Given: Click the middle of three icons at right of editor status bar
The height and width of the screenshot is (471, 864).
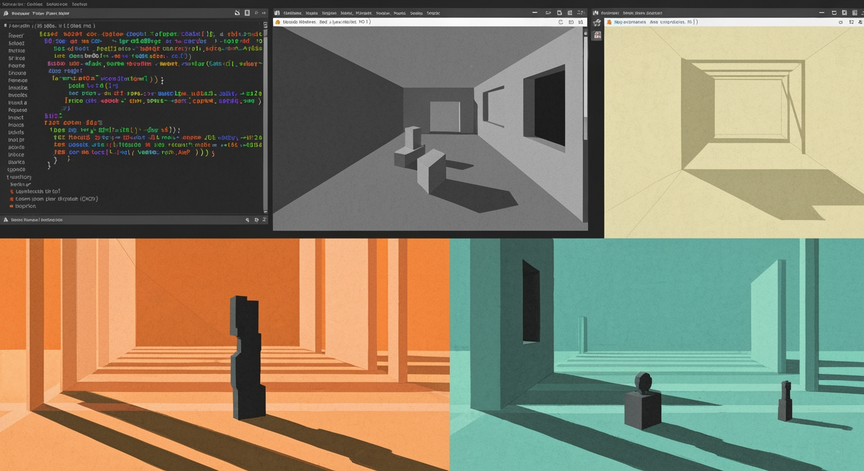Looking at the screenshot, I should tap(256, 220).
